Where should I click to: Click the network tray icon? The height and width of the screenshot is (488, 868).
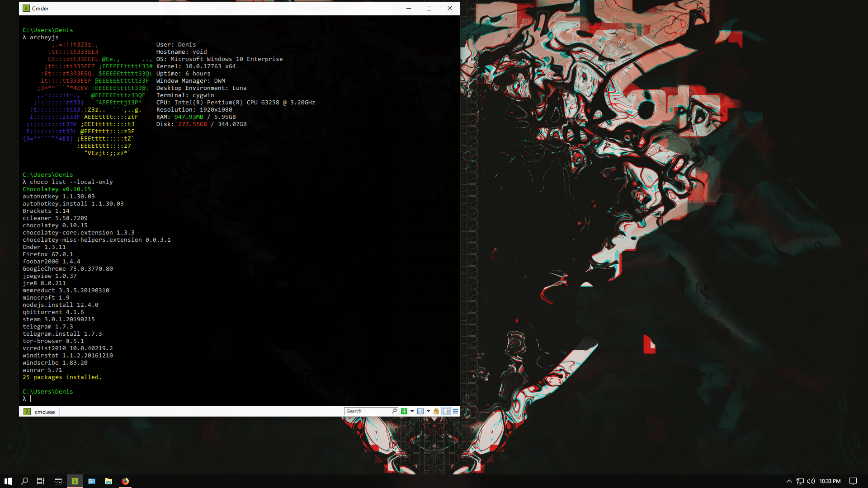[x=800, y=481]
